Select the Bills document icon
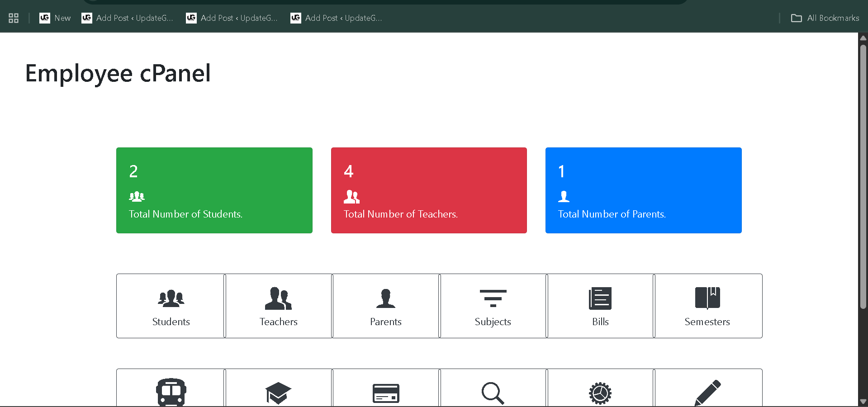This screenshot has height=407, width=868. pos(600,298)
